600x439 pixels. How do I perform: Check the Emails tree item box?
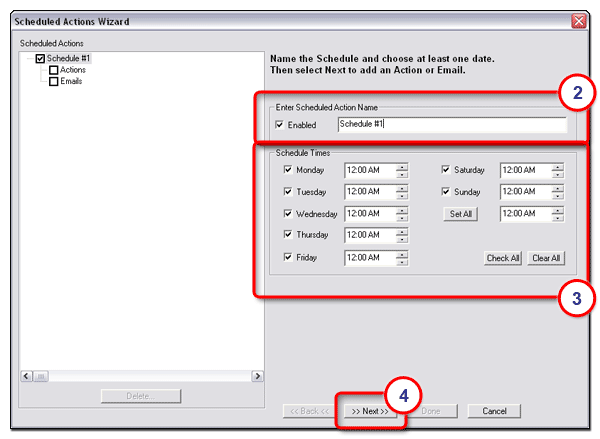click(53, 81)
